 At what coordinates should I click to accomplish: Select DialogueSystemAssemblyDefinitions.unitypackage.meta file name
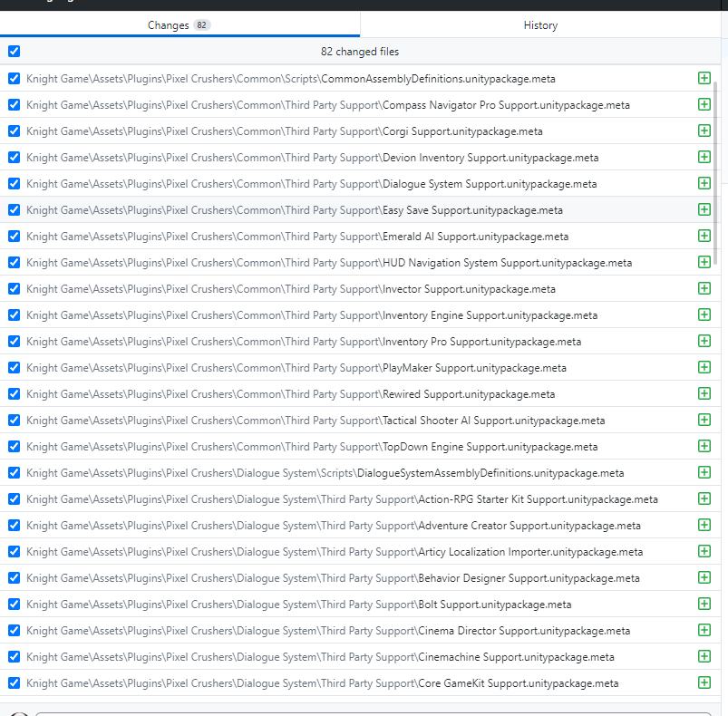coord(490,473)
